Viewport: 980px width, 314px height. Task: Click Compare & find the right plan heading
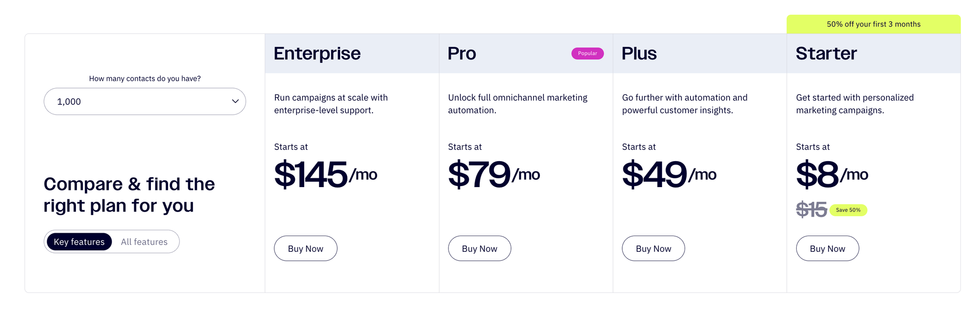pos(129,194)
